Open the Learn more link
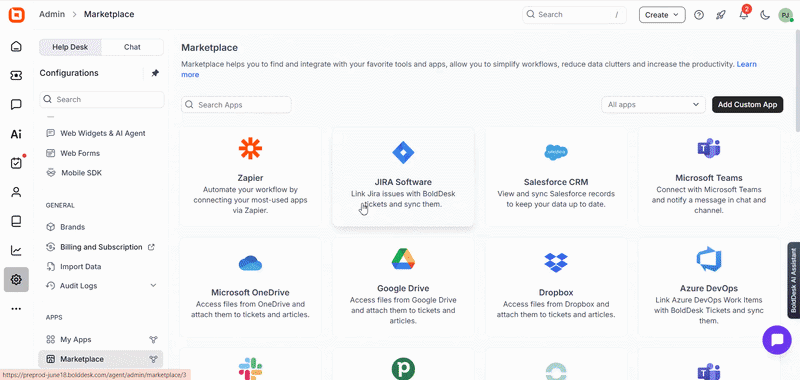 point(747,64)
